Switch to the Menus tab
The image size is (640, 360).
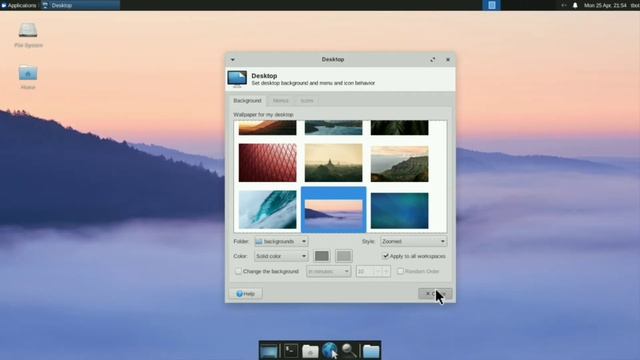coord(280,100)
